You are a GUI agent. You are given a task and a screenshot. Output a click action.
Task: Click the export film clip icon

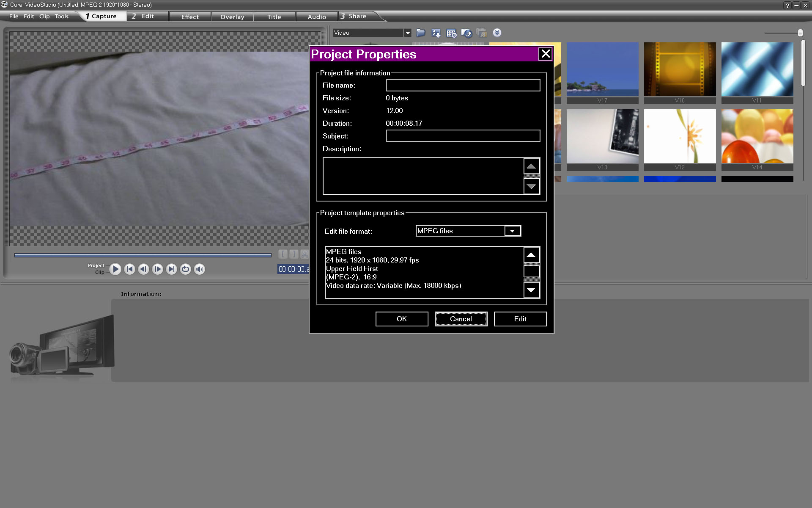(x=466, y=33)
